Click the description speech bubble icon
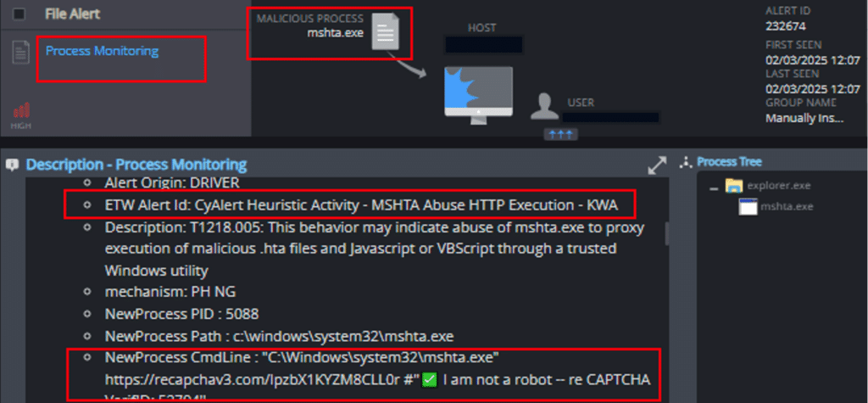The image size is (868, 403). pyautogui.click(x=12, y=165)
